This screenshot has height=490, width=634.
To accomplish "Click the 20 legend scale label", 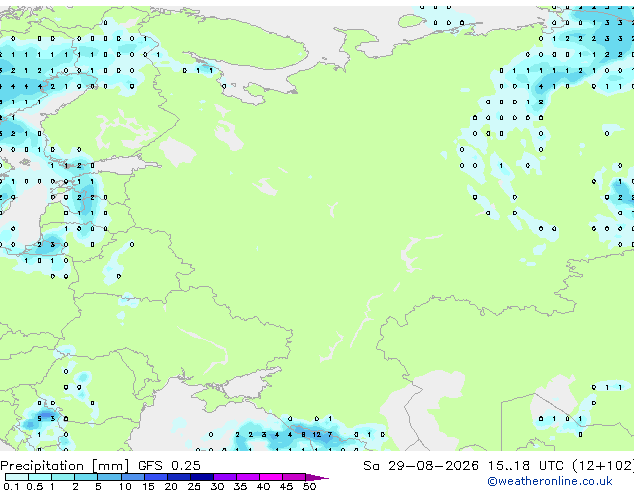I will click(x=171, y=486).
